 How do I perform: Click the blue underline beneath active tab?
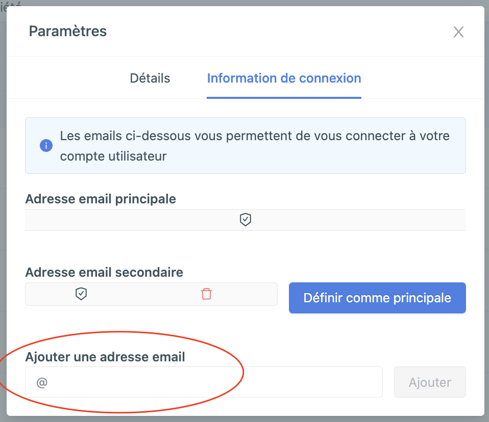point(284,98)
